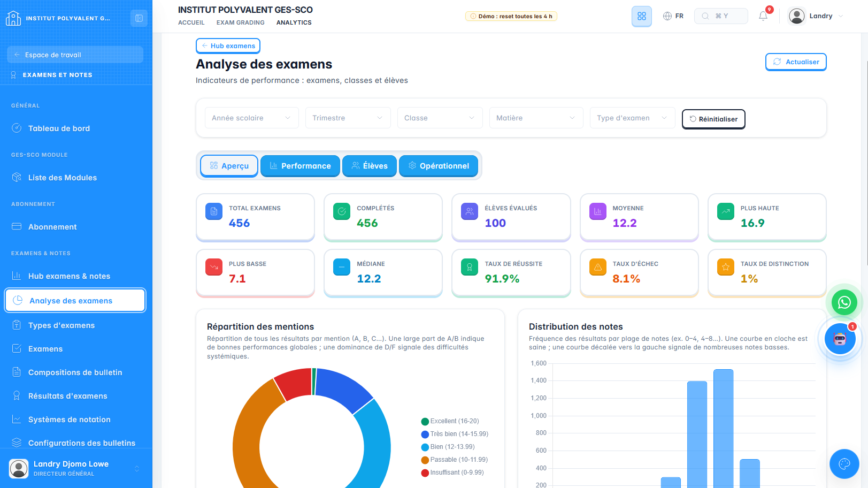The width and height of the screenshot is (868, 488).
Task: Click the Landry user avatar
Action: pos(797,16)
